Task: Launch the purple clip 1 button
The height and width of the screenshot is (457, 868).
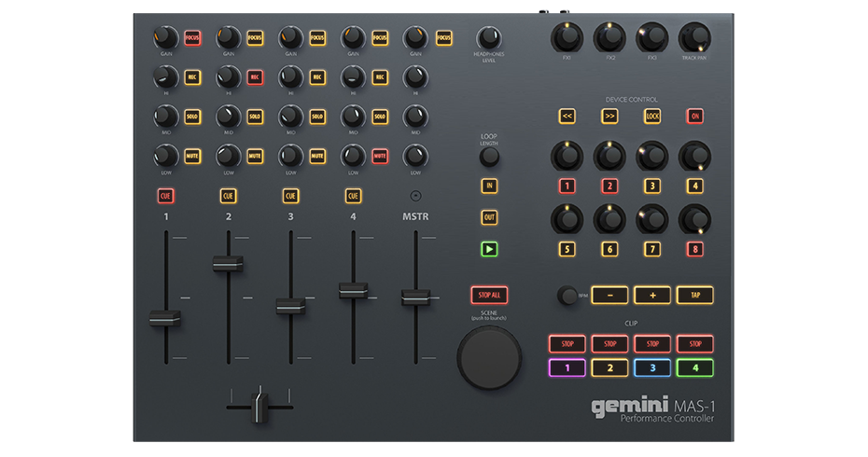Action: click(567, 367)
